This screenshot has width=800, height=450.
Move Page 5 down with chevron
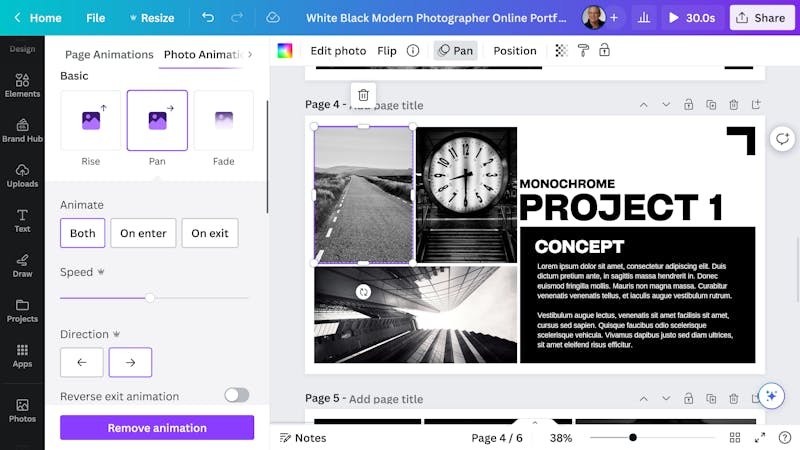click(666, 399)
